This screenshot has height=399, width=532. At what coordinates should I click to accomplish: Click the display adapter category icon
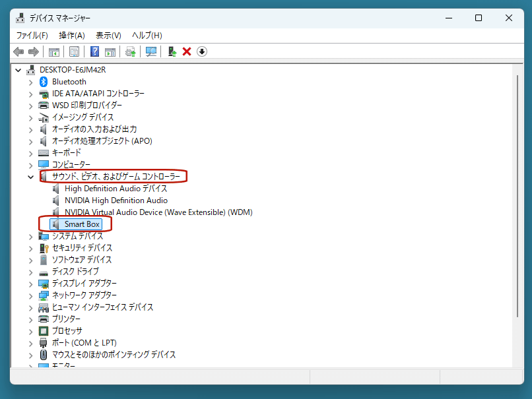pyautogui.click(x=44, y=284)
